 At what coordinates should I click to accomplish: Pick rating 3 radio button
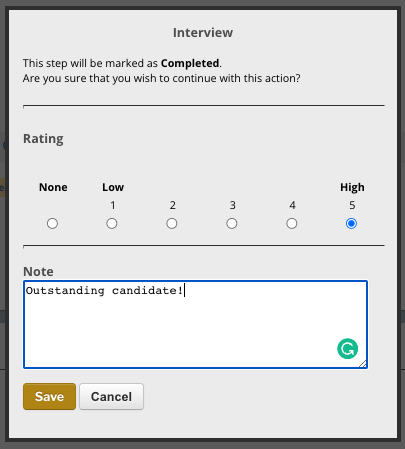coord(232,223)
